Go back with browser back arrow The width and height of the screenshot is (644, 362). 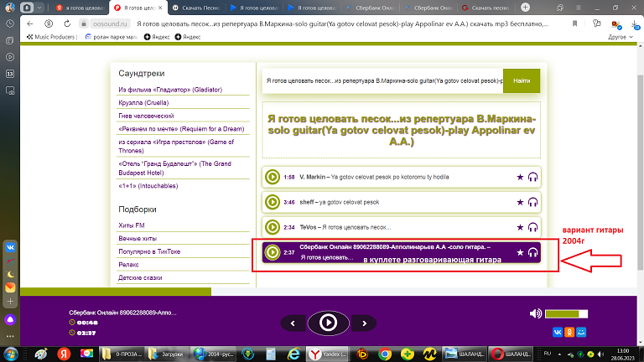(29, 23)
